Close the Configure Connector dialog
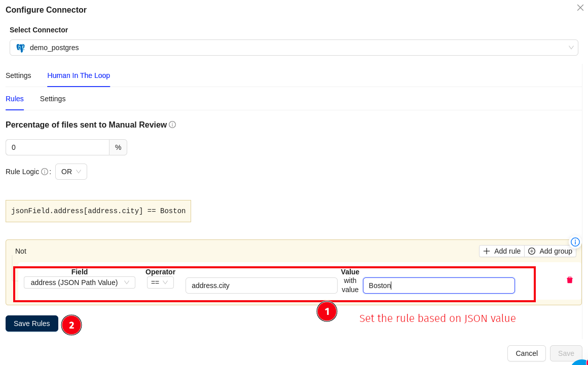This screenshot has width=588, height=365. pos(580,8)
